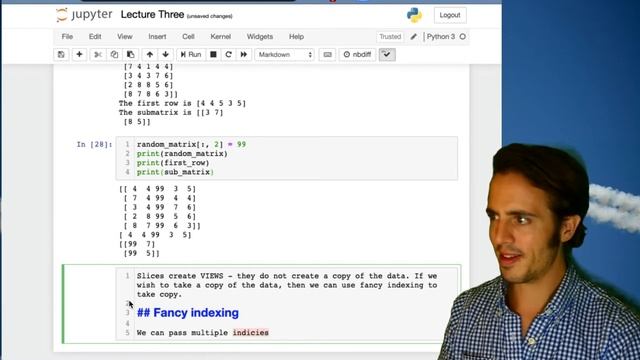The width and height of the screenshot is (640, 360).
Task: Click output row [ 8 7 99 6 3]]
Action: pyautogui.click(x=162, y=225)
